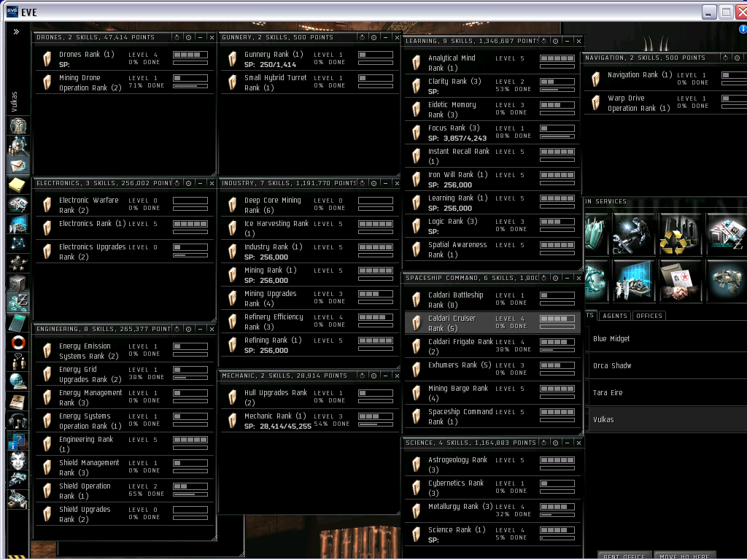Switch to the Offices tab
Image resolution: width=747 pixels, height=560 pixels.
pyautogui.click(x=649, y=316)
